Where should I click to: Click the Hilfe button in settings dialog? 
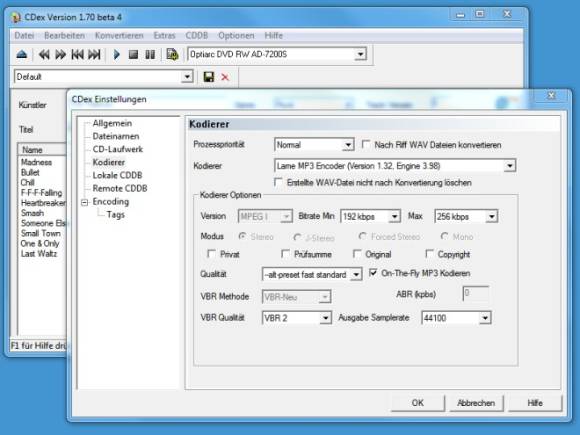coord(535,403)
